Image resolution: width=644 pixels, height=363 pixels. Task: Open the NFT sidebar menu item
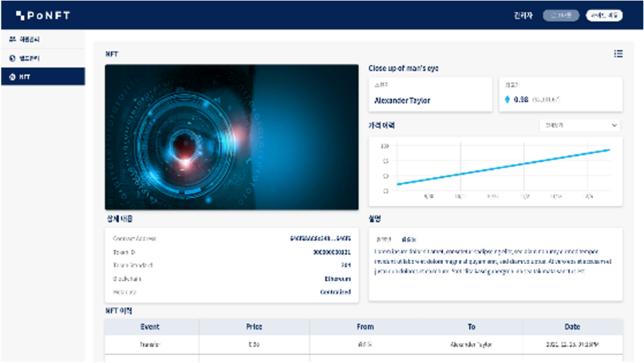pos(43,76)
